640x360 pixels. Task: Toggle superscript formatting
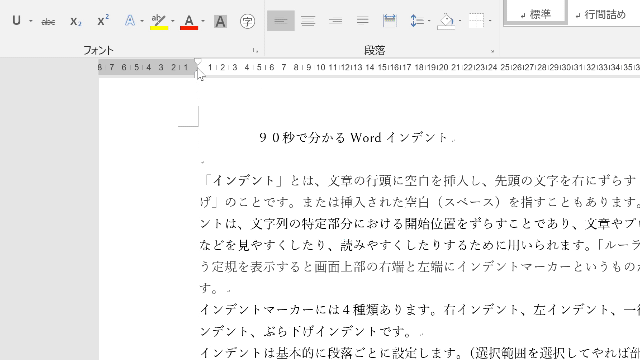coord(103,20)
